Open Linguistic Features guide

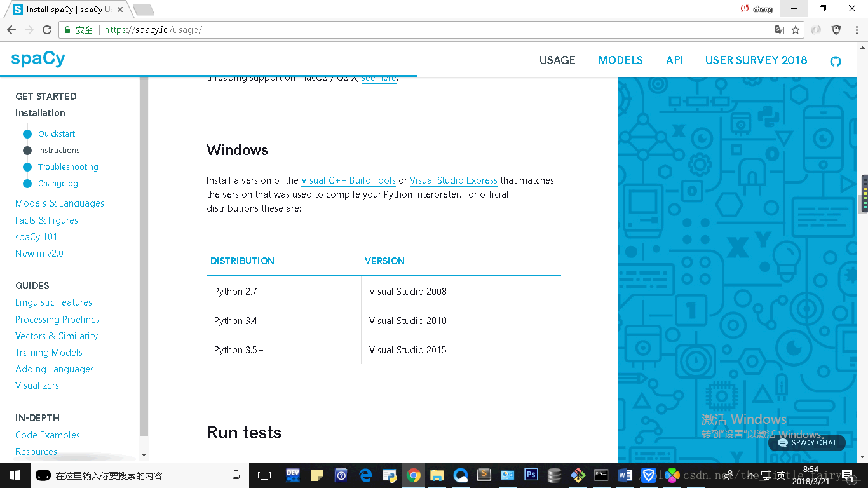click(53, 302)
